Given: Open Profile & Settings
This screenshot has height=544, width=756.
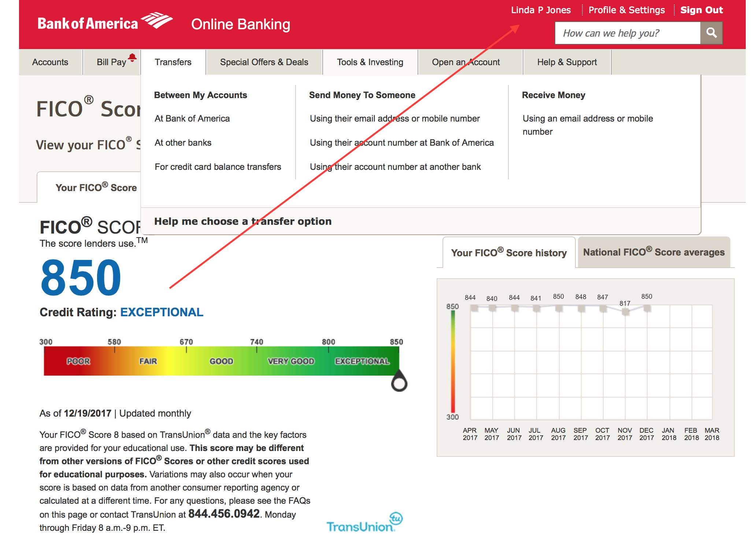Looking at the screenshot, I should coord(627,10).
